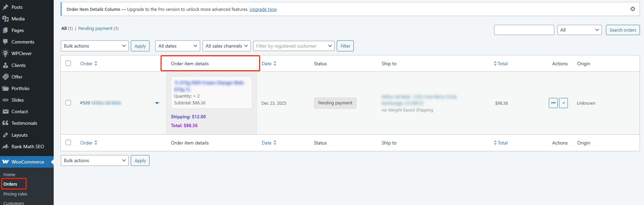Click the three-dots Processing action icon

click(553, 103)
